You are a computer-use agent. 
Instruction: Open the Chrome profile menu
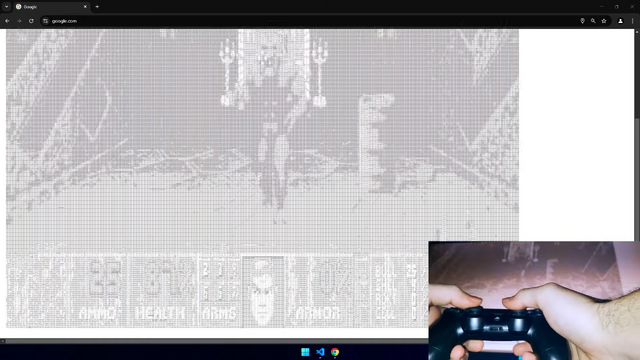point(620,21)
